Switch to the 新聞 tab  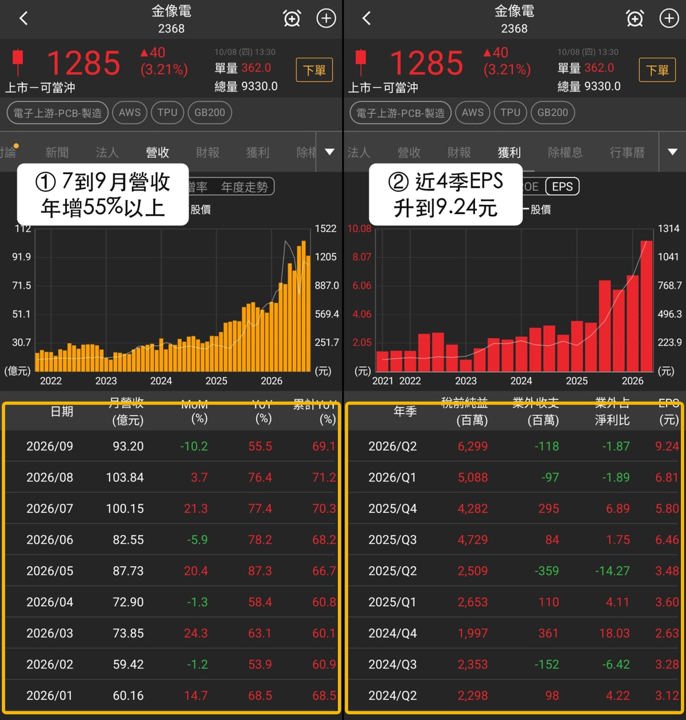point(57,152)
